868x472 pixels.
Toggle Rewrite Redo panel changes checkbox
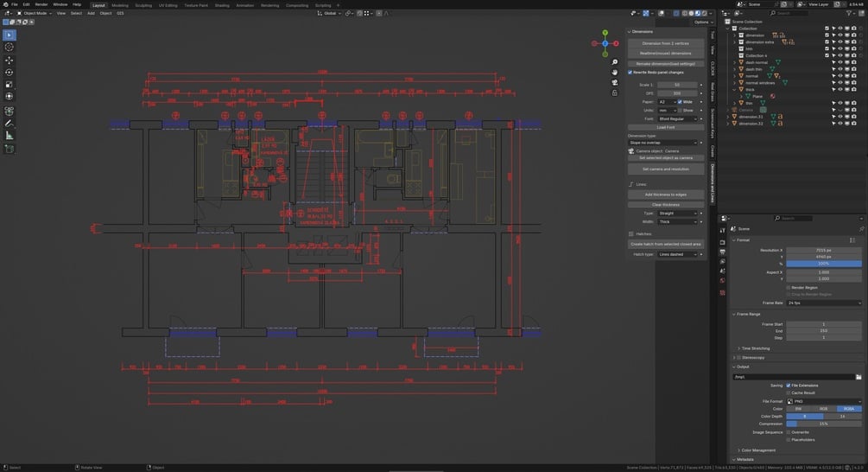click(x=630, y=72)
